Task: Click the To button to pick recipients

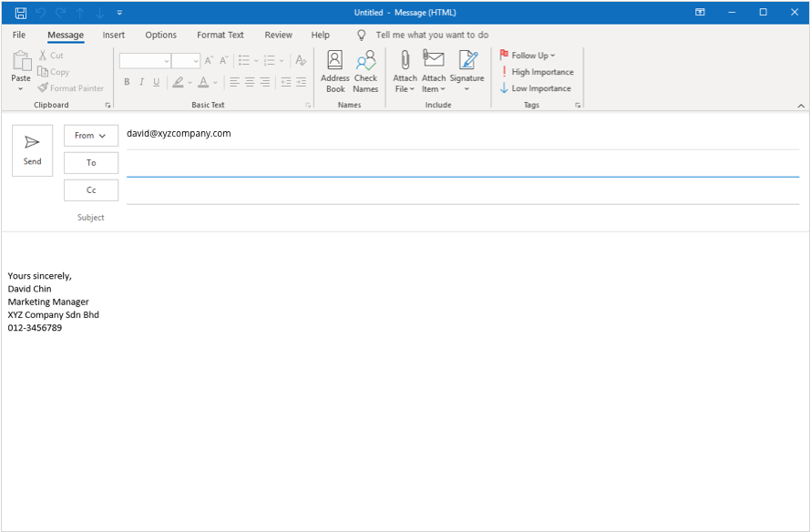Action: click(x=91, y=163)
